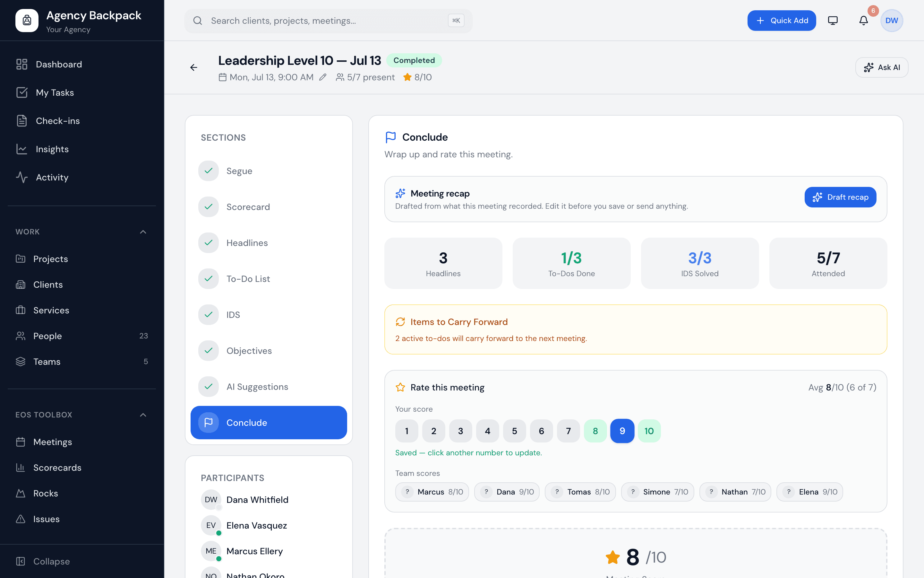Click the Services briefcase icon
This screenshot has height=578, width=924.
coord(21,310)
